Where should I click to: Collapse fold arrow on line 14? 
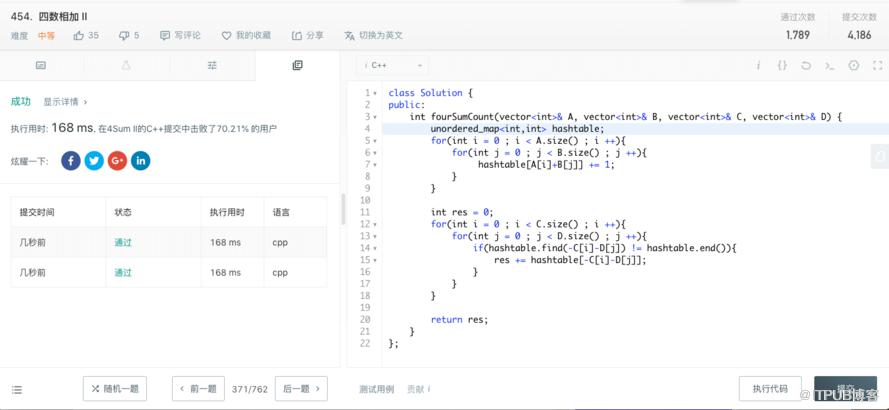click(x=375, y=248)
